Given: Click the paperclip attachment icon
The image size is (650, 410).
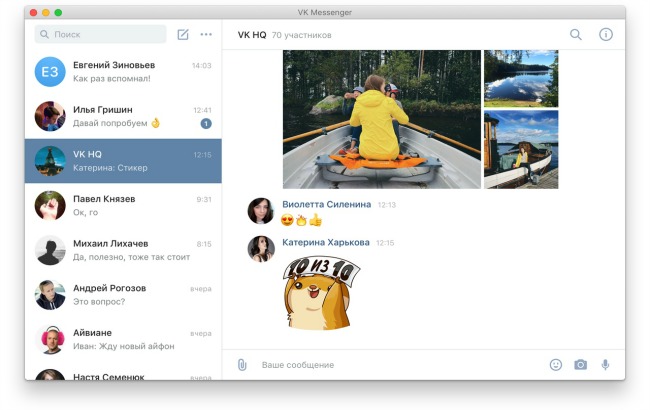Looking at the screenshot, I should (241, 365).
